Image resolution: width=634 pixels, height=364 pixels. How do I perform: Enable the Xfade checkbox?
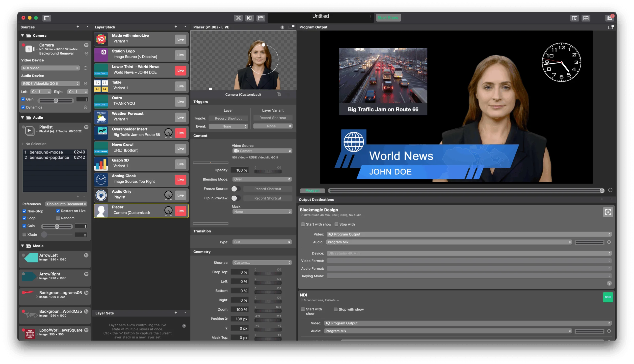pos(24,234)
